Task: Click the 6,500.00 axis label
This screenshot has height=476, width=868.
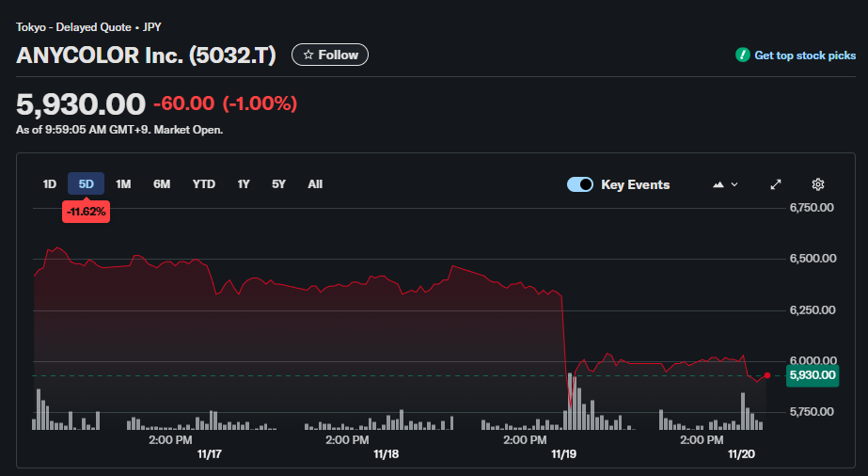Action: coord(813,259)
